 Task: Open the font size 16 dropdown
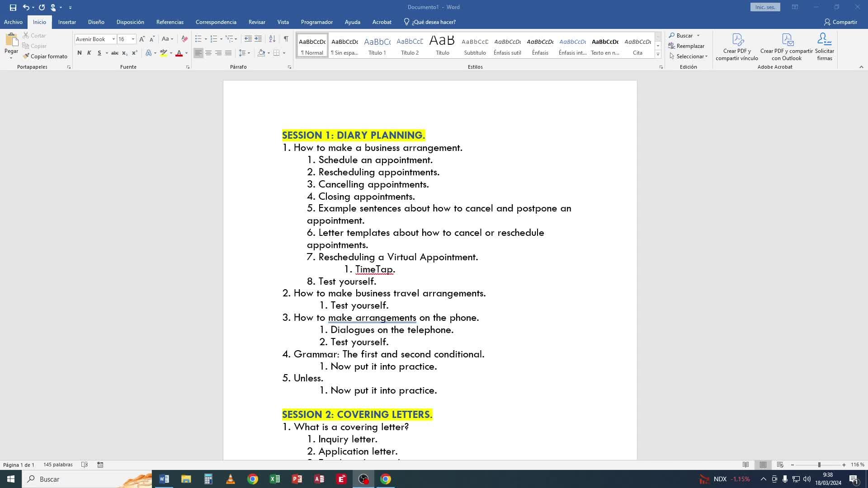coord(133,39)
